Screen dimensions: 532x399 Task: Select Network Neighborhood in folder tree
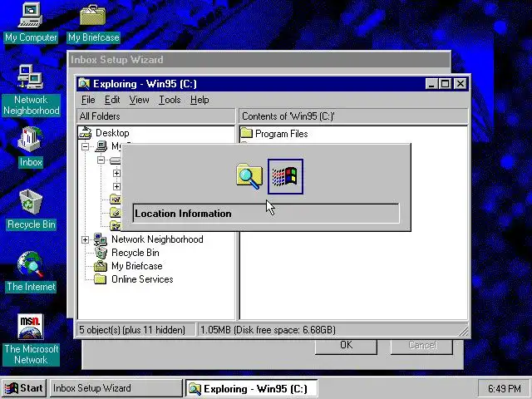pos(157,239)
